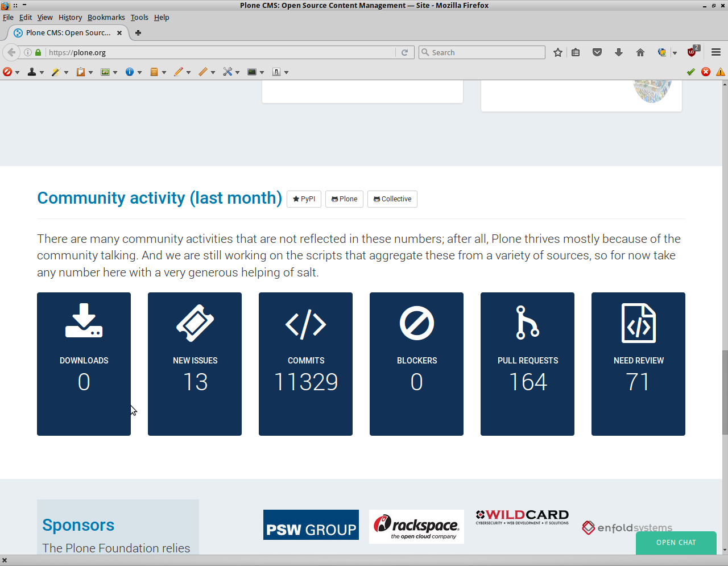Screen dimensions: 728x566
Task: Click the Disable icon in Web Developer toolbar
Action: click(7, 72)
